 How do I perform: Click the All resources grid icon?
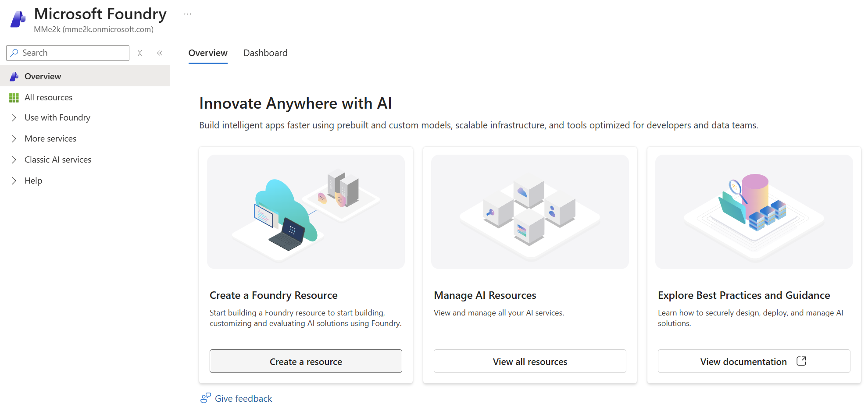14,98
